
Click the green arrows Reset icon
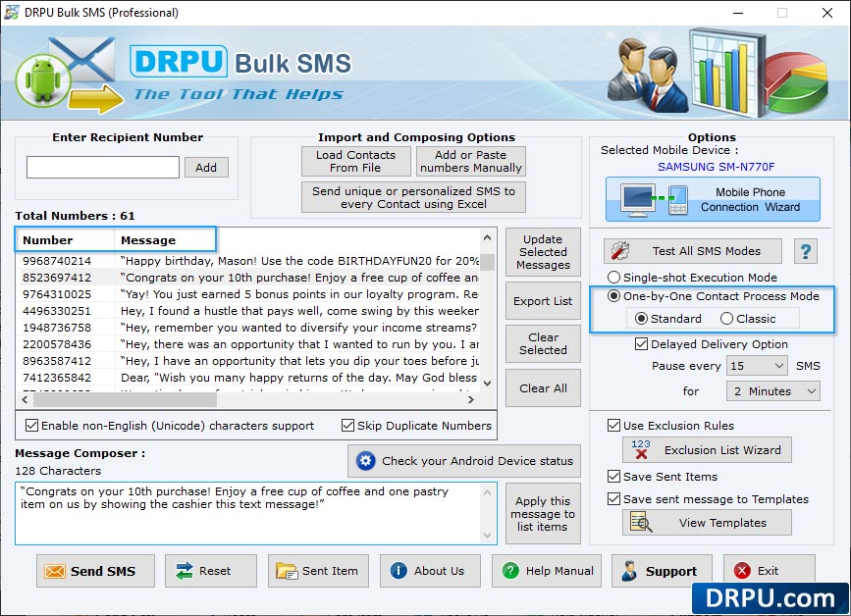pos(184,571)
